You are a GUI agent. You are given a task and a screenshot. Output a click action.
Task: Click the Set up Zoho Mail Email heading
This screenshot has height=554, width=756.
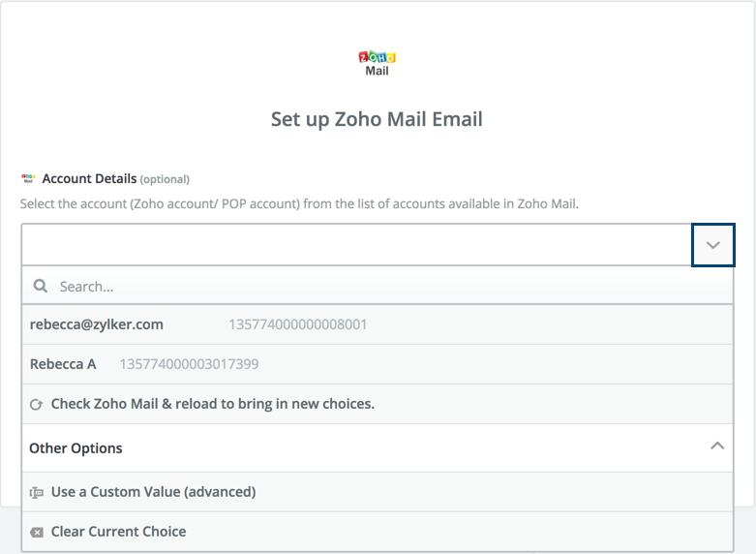(377, 120)
